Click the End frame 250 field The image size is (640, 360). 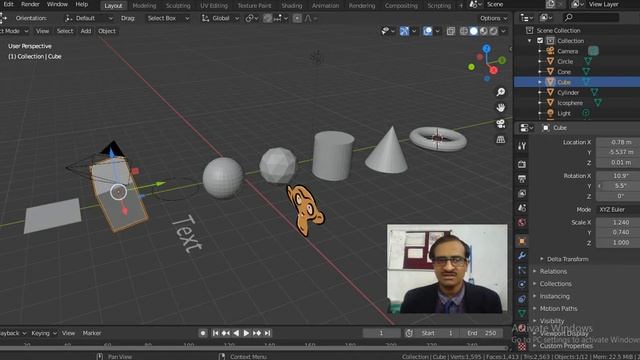pos(481,333)
